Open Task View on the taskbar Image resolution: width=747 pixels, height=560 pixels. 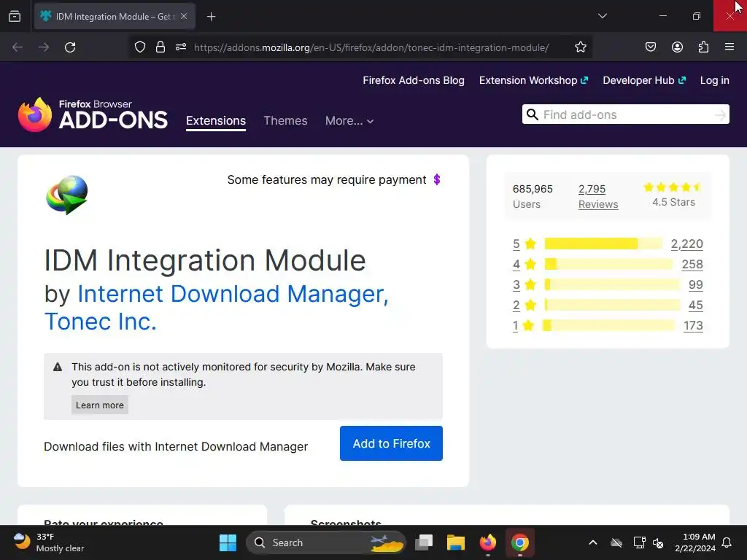pyautogui.click(x=424, y=542)
